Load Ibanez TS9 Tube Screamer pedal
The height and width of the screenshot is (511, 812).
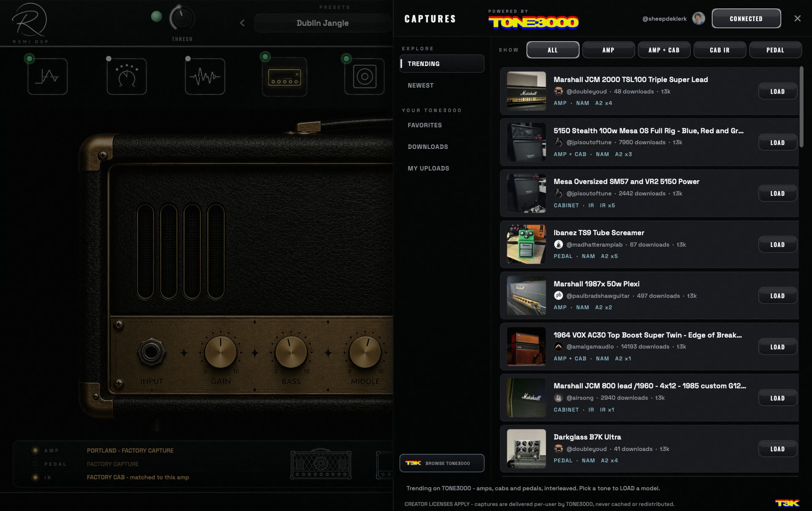[777, 245]
